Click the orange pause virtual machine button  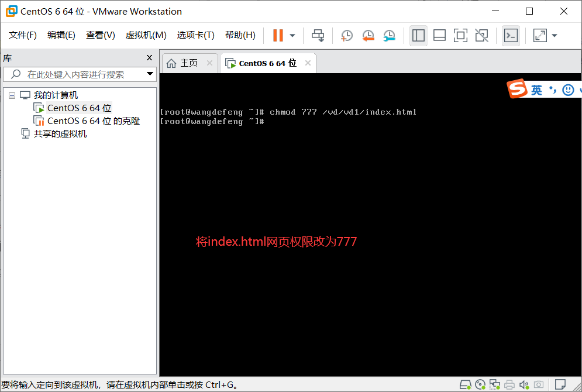pos(278,35)
